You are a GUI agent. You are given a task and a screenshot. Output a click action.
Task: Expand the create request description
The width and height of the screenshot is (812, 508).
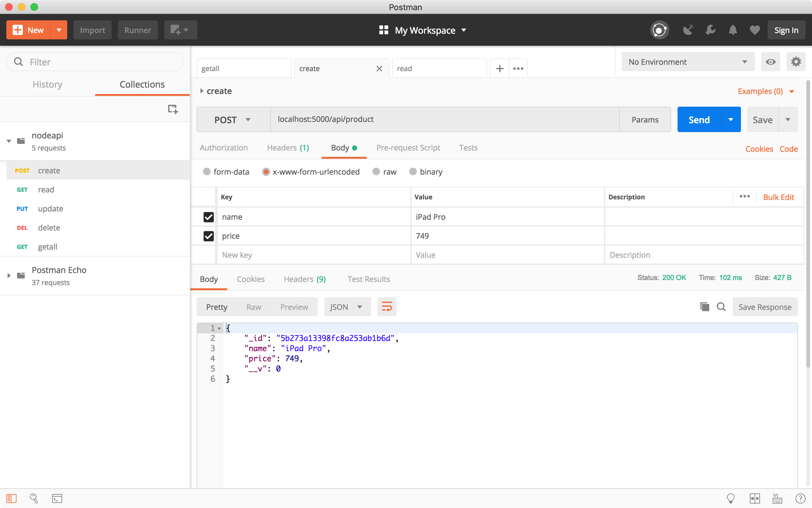[202, 91]
